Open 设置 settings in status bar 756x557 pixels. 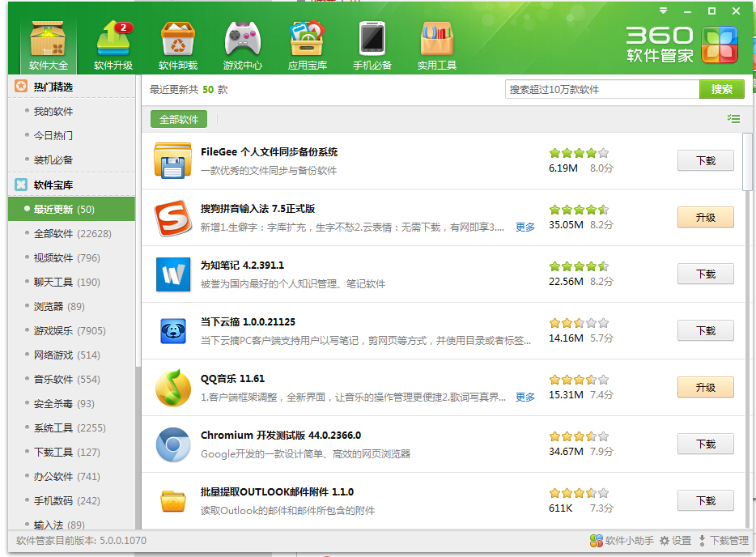point(676,541)
